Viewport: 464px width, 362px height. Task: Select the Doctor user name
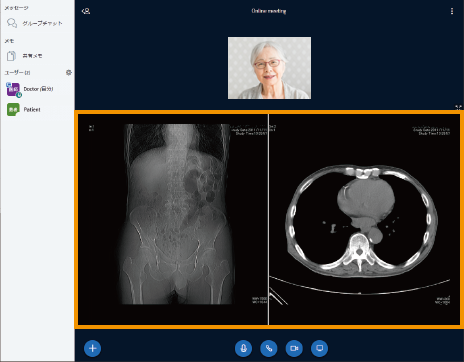(x=38, y=89)
